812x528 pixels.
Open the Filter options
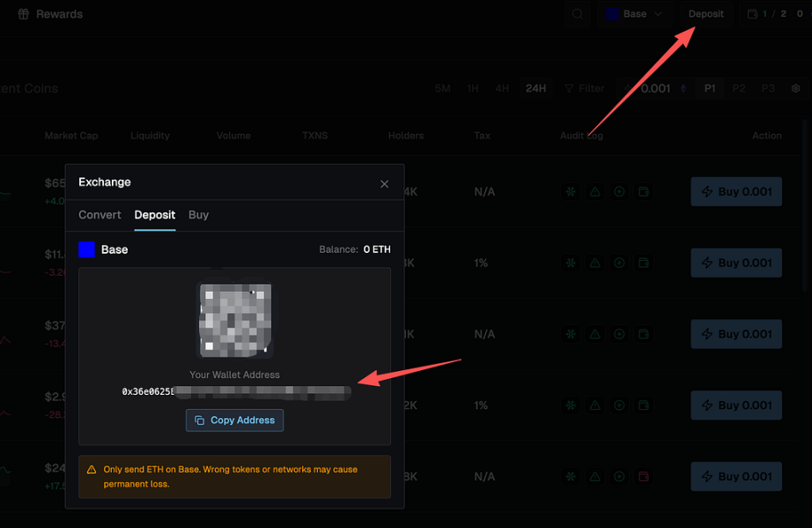584,89
